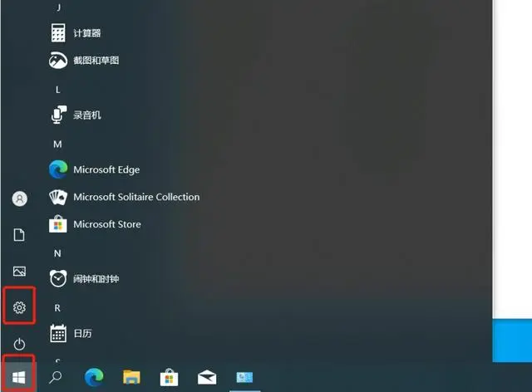The height and width of the screenshot is (392, 532).
Task: Open the user account icon
Action: [x=20, y=198]
